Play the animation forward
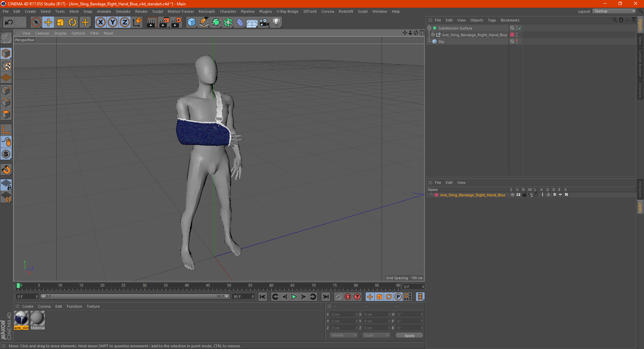This screenshot has height=349, width=644. pyautogui.click(x=294, y=297)
